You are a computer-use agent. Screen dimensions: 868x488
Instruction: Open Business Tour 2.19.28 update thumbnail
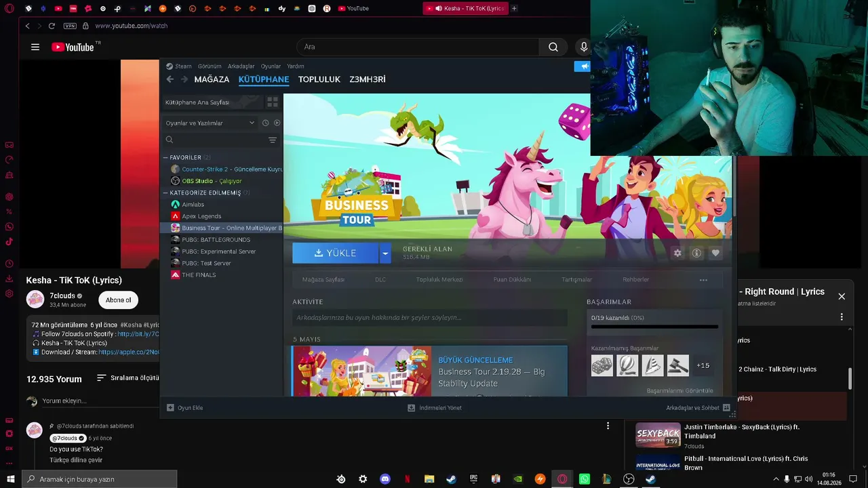point(361,371)
